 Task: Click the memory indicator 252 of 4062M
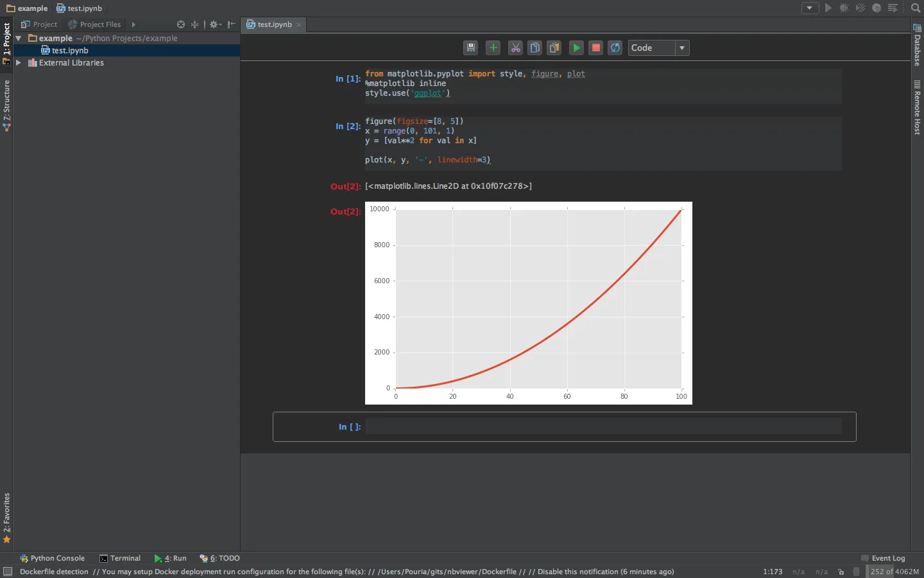[894, 572]
